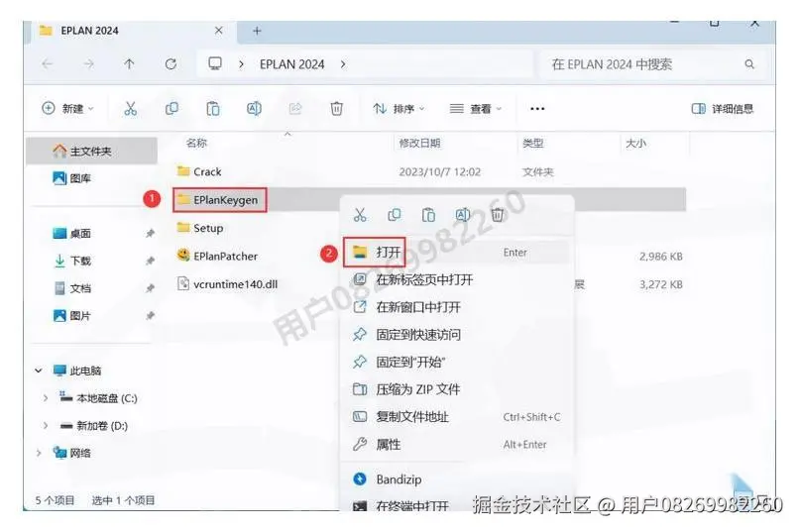Select the EPlanKeygen folder

(217, 200)
